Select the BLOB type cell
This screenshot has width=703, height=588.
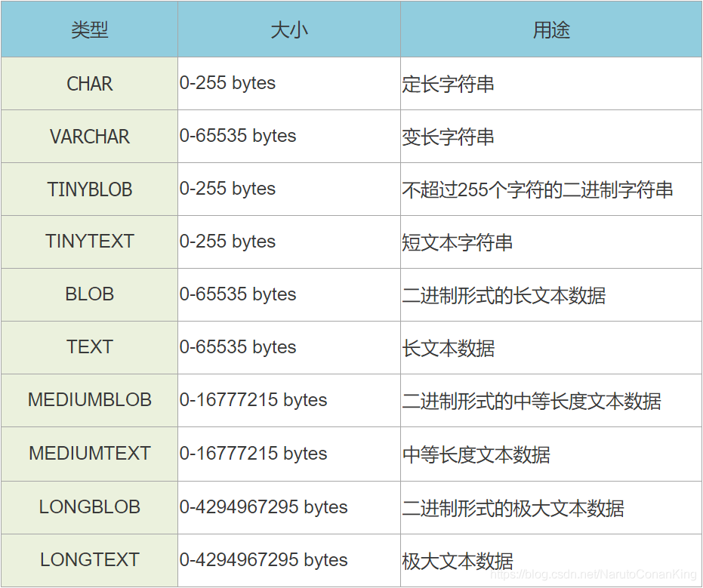click(90, 295)
